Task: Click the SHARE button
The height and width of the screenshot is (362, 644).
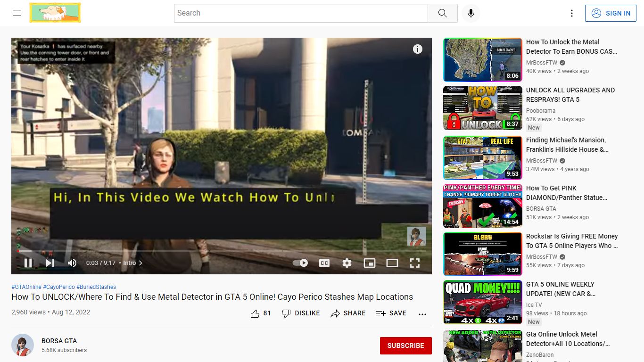Action: coord(348,313)
